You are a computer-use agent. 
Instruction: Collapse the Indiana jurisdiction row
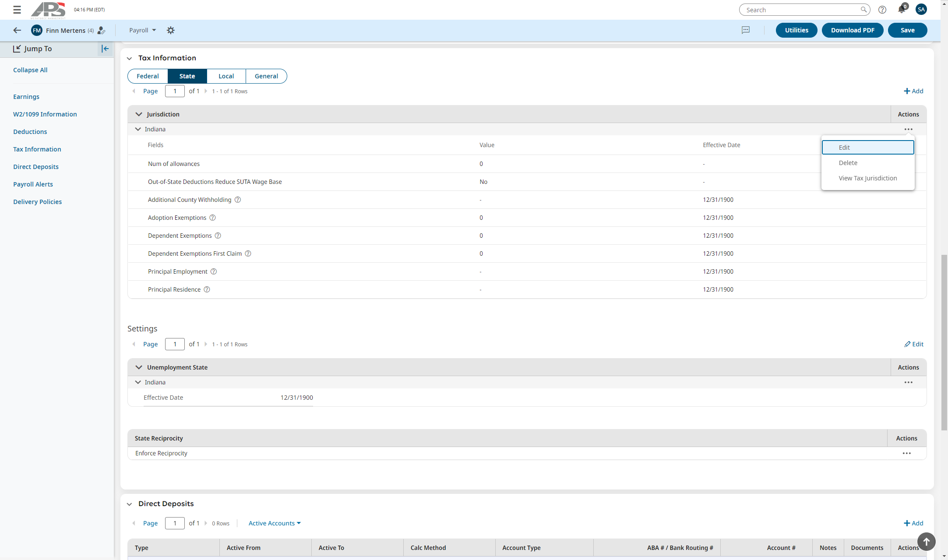click(138, 129)
